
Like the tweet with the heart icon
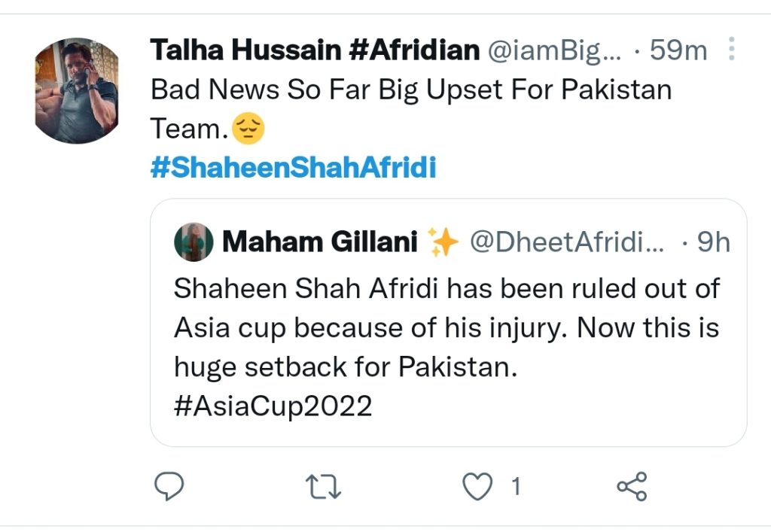(x=477, y=486)
